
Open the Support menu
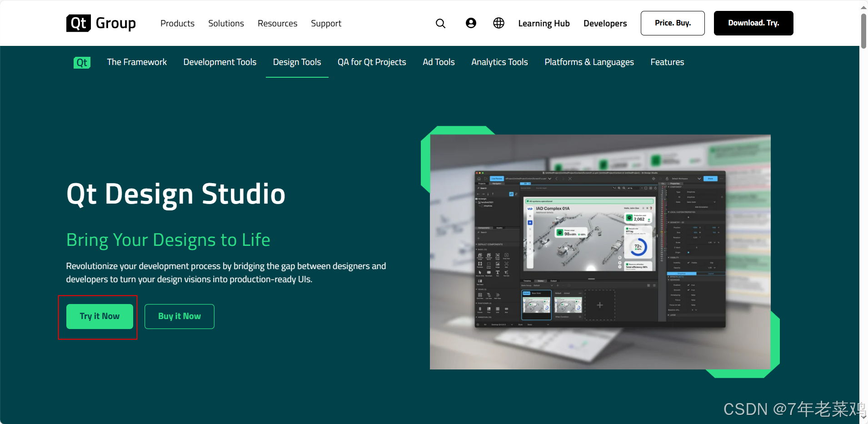(326, 23)
